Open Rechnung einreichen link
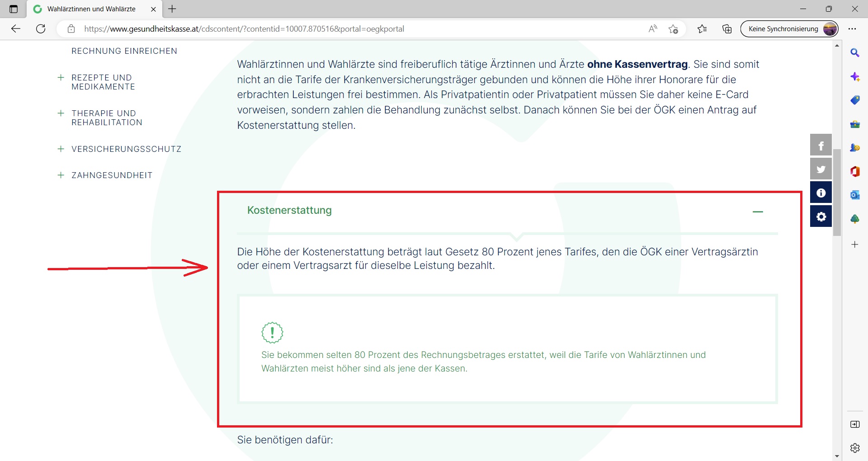This screenshot has width=868, height=461. pos(124,51)
